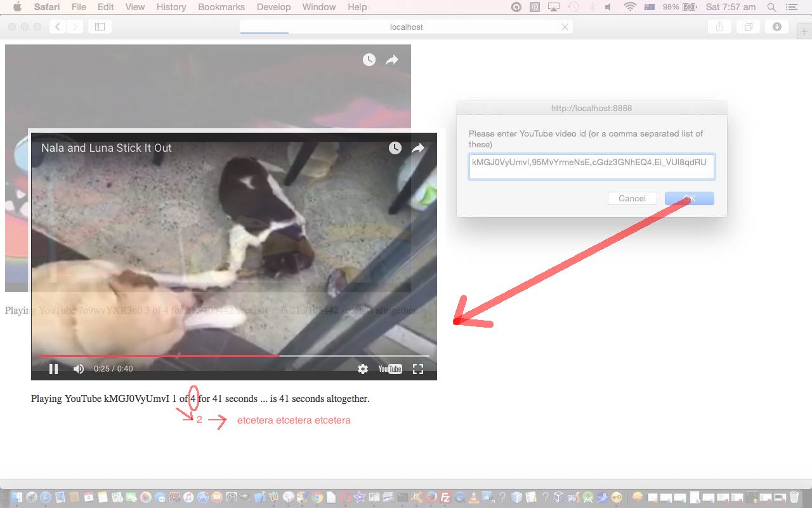
Task: Enter fullscreen on the front video
Action: pos(418,369)
